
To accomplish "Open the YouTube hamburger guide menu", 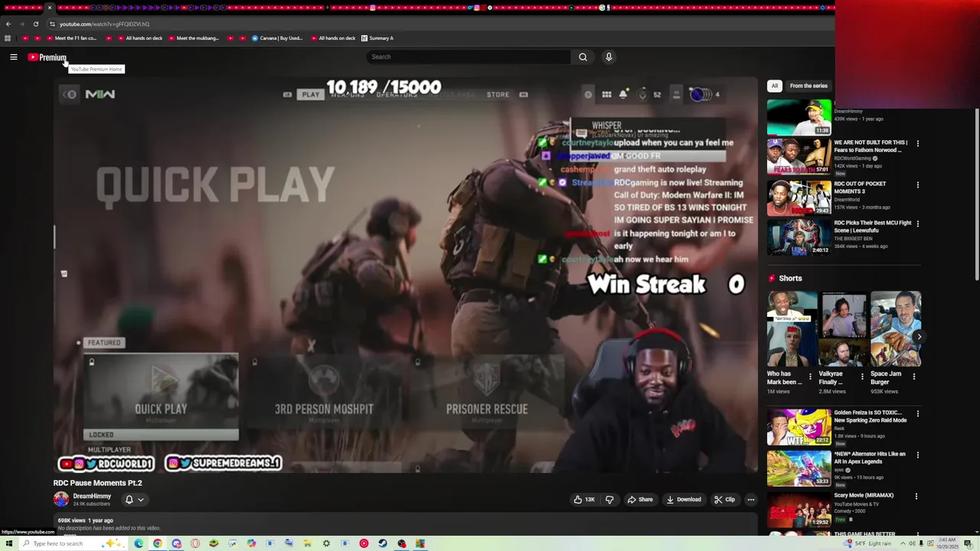I will coord(14,57).
